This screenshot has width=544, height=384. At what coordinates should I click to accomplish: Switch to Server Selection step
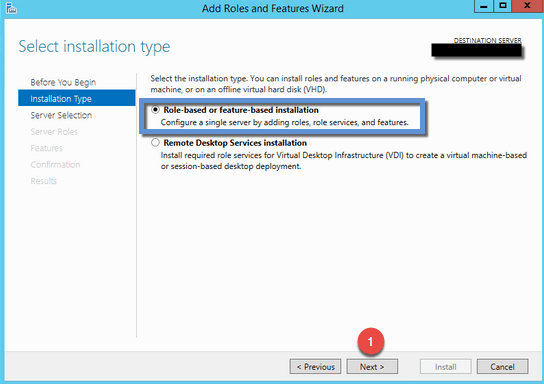(x=61, y=115)
